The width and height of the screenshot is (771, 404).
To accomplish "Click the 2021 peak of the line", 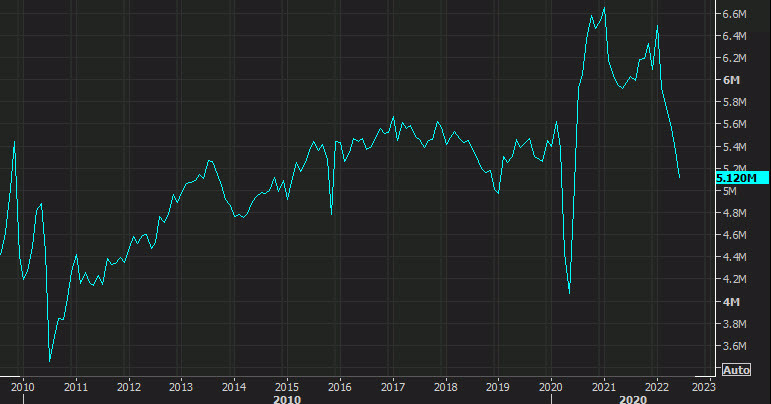I will (x=604, y=9).
